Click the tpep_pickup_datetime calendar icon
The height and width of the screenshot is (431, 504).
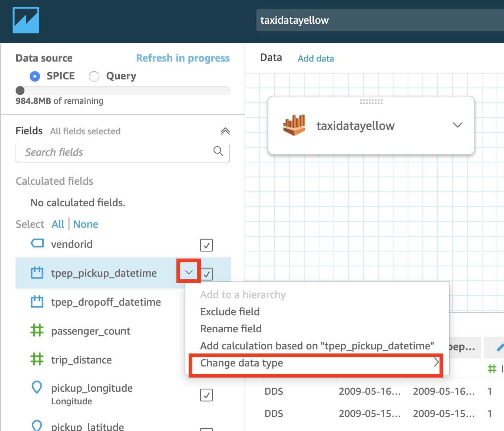(37, 273)
